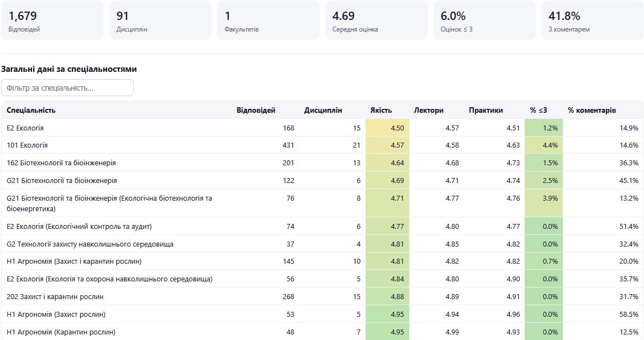The height and width of the screenshot is (340, 644).
Task: Select the 1,679 Відповідей summary card
Action: click(x=52, y=20)
